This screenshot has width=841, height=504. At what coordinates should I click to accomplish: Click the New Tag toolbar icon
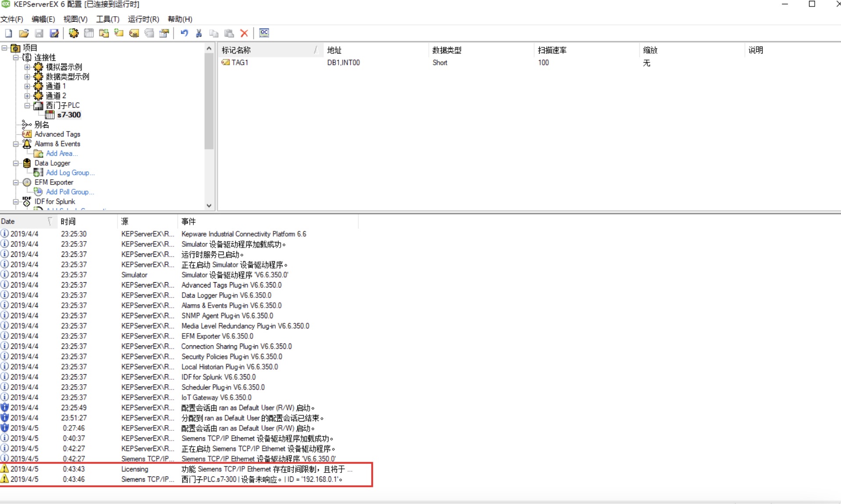(x=119, y=33)
